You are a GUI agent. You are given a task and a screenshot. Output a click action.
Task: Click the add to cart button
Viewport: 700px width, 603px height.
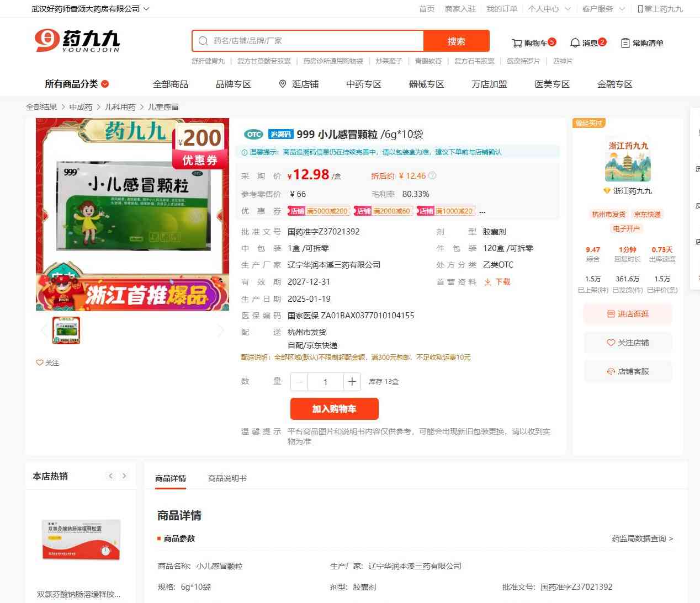[x=334, y=409]
